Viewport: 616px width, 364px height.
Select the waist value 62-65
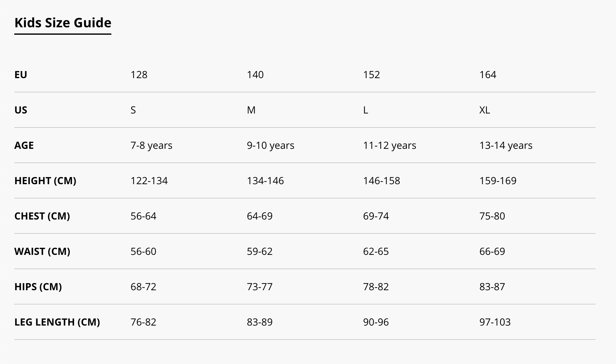376,251
